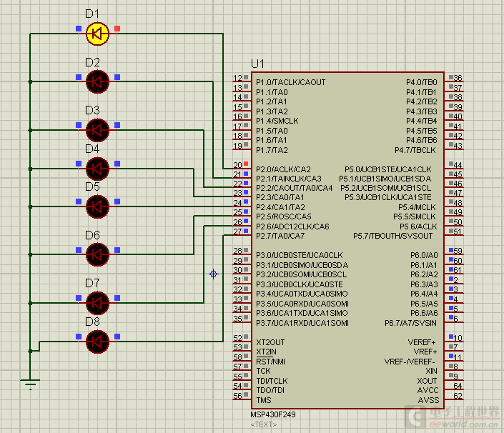Click the blue origin crosshair marker
This screenshot has width=504, height=433.
pos(214,274)
